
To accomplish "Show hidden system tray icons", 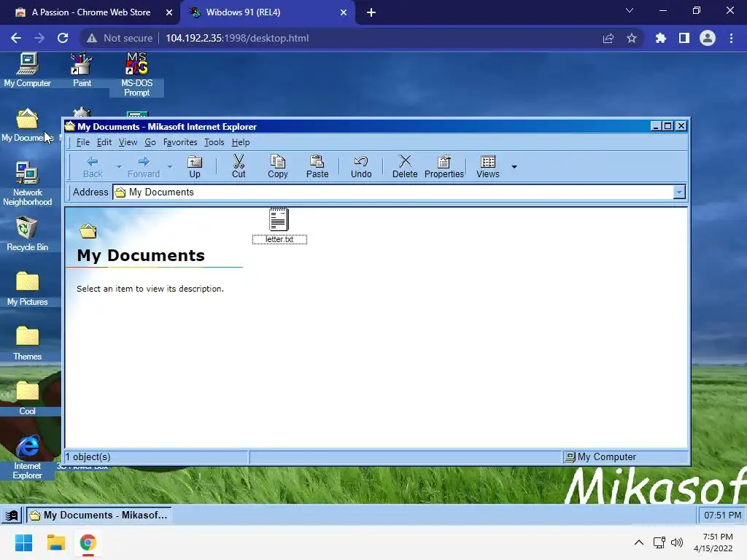I will tap(639, 542).
